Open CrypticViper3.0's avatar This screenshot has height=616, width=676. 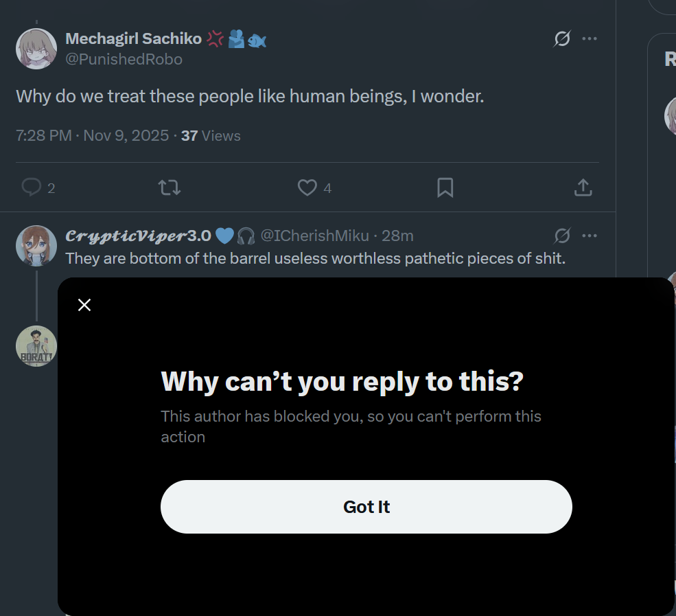click(36, 245)
